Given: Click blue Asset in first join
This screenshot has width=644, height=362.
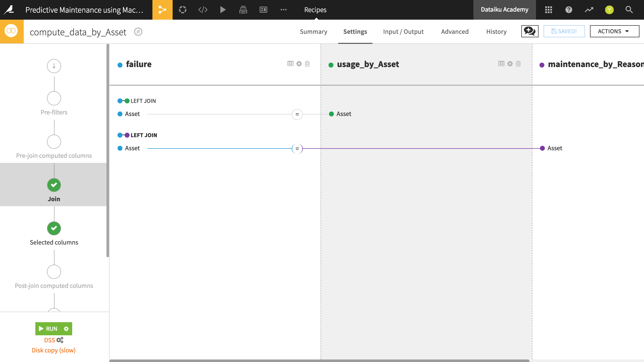Looking at the screenshot, I should click(x=132, y=114).
